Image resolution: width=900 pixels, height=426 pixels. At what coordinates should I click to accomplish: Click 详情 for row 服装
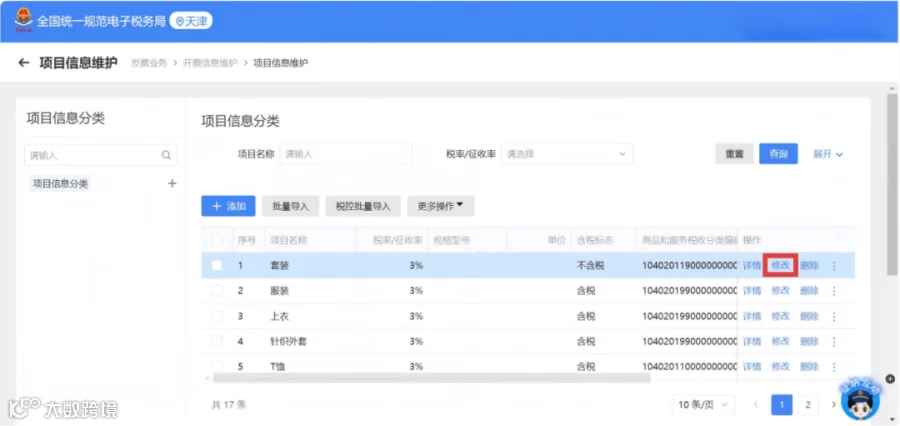(752, 291)
